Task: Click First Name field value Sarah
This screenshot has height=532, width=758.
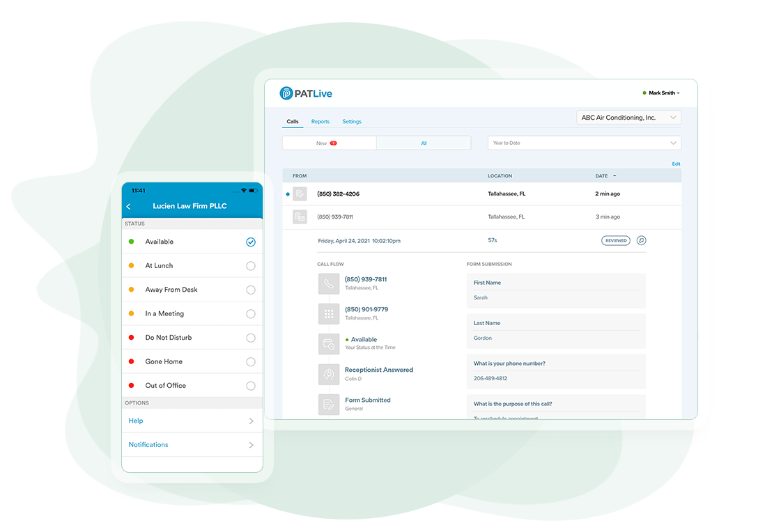Action: (481, 297)
